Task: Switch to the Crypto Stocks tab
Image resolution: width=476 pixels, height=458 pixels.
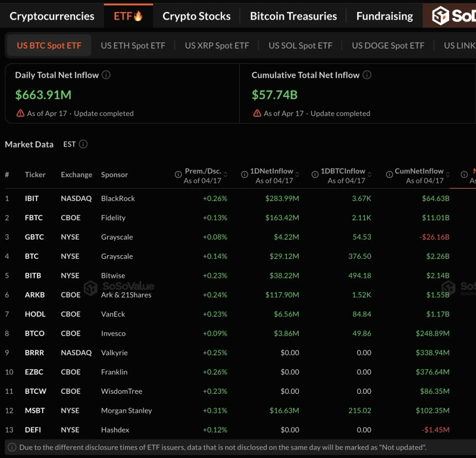Action: 196,16
